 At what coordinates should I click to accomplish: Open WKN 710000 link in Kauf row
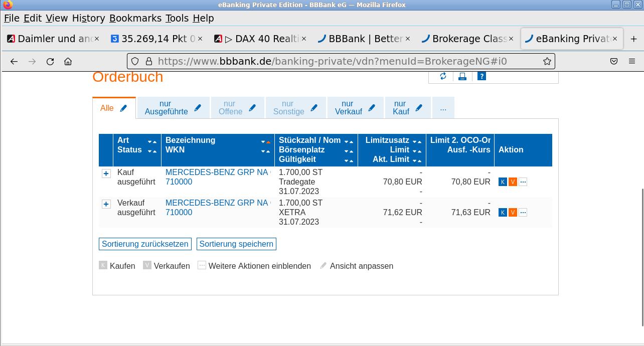pos(179,182)
